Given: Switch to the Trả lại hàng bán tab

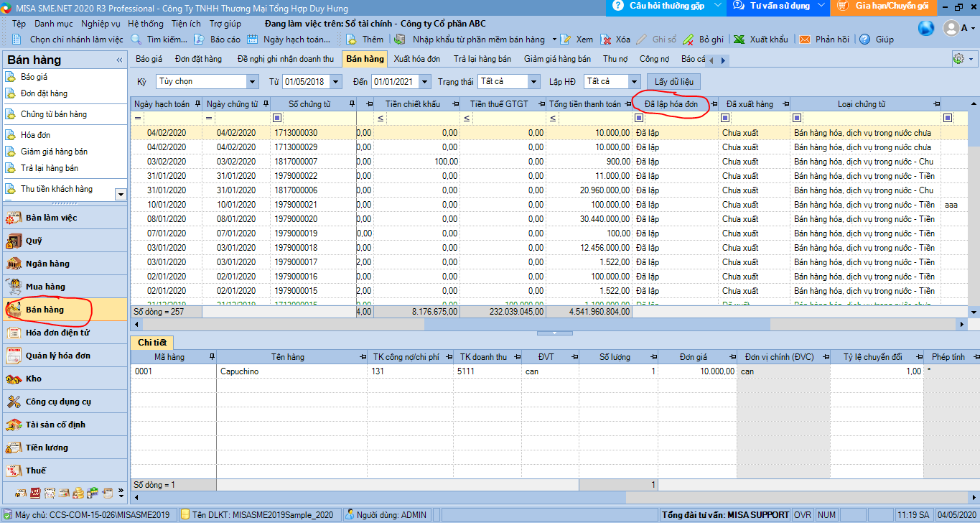Looking at the screenshot, I should pyautogui.click(x=482, y=59).
